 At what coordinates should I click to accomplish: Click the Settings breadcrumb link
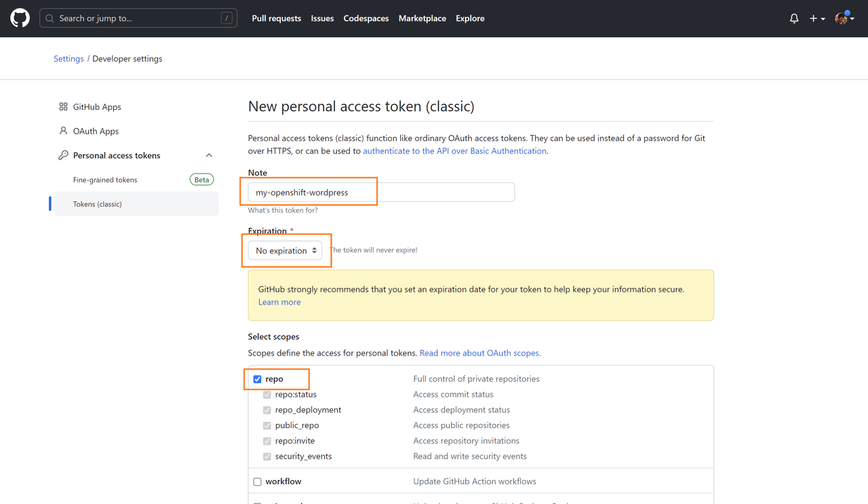tap(68, 59)
